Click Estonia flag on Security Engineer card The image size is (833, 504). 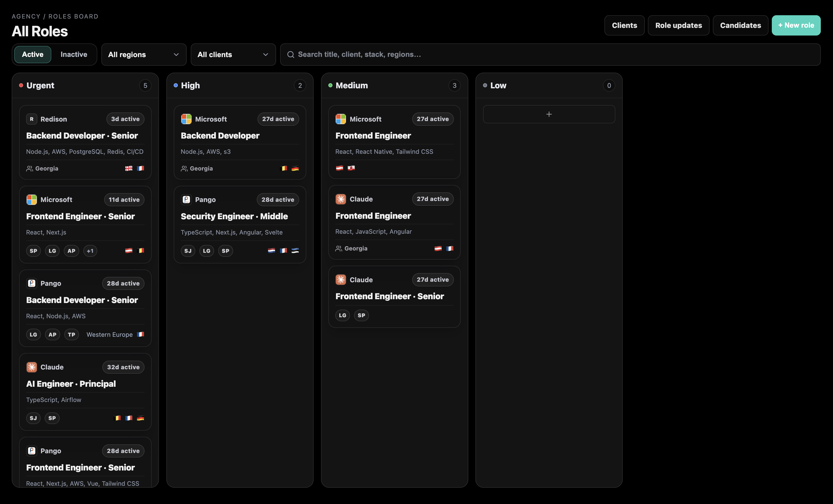click(295, 251)
